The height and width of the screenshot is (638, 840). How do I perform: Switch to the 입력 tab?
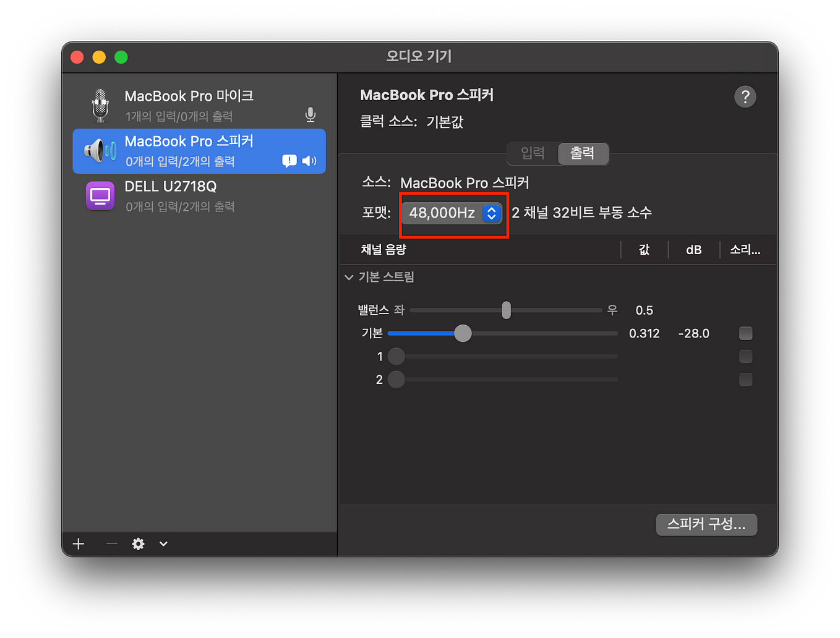pos(533,153)
